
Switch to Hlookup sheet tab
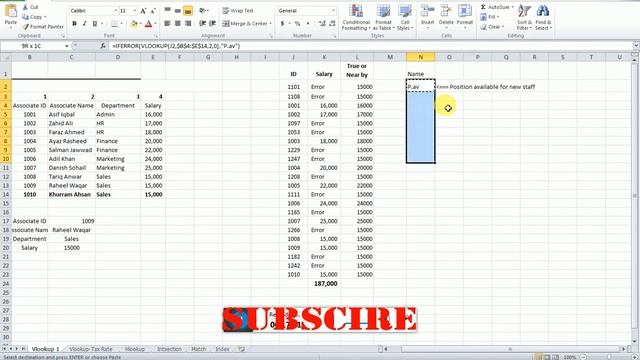tap(135, 349)
